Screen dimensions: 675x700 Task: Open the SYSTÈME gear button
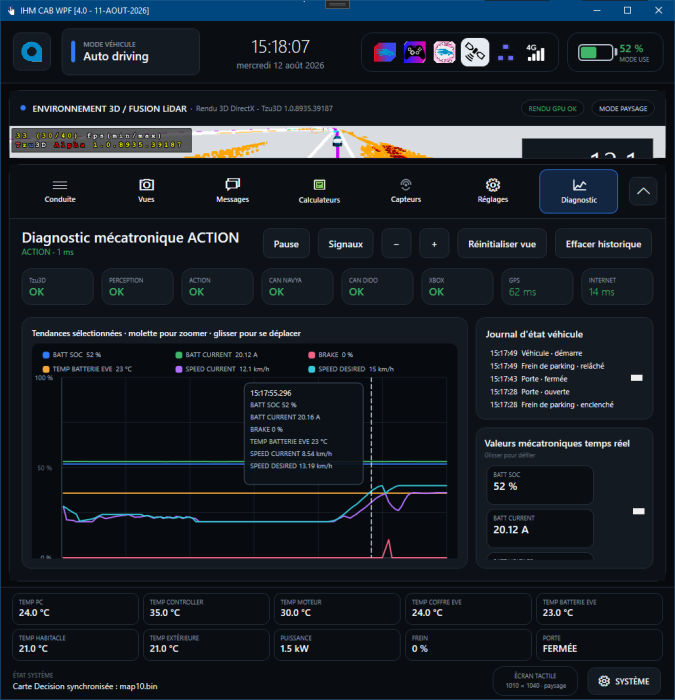624,681
